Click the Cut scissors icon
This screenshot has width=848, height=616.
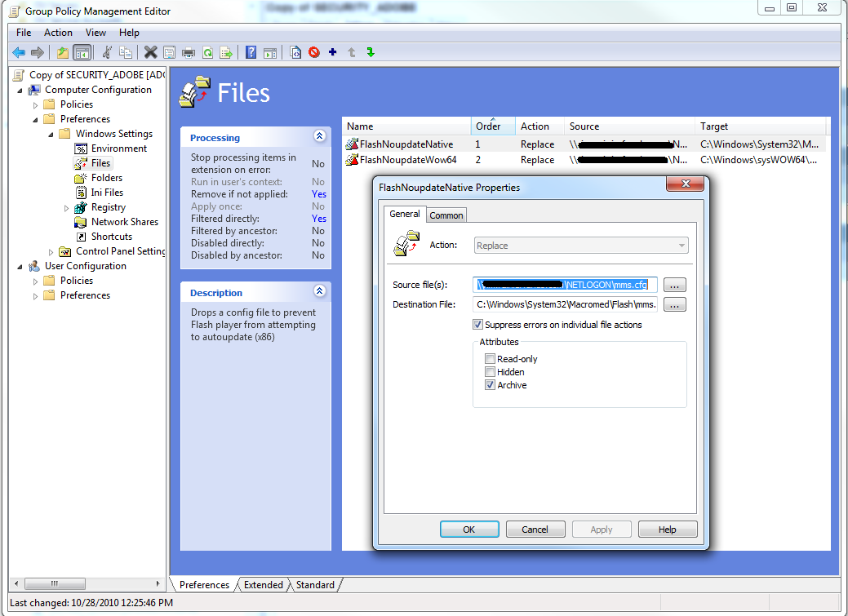tap(107, 52)
